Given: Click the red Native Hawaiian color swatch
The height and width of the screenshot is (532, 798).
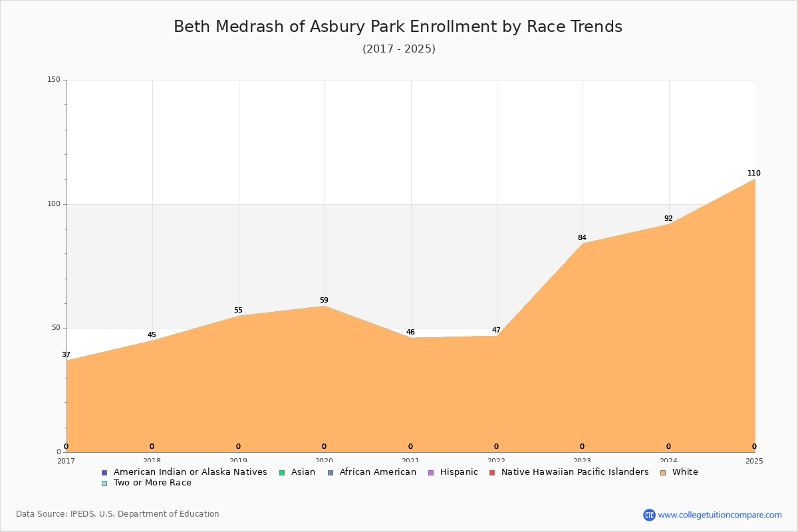Looking at the screenshot, I should (492, 473).
